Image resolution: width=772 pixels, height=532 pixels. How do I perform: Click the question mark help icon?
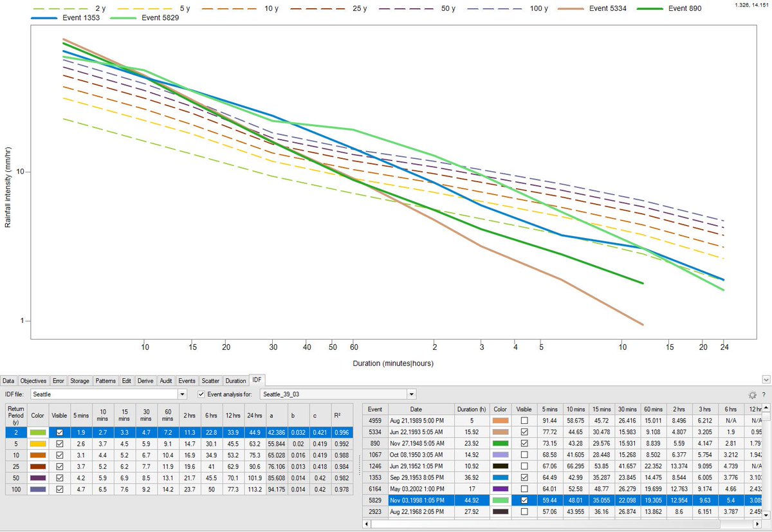pos(764,394)
